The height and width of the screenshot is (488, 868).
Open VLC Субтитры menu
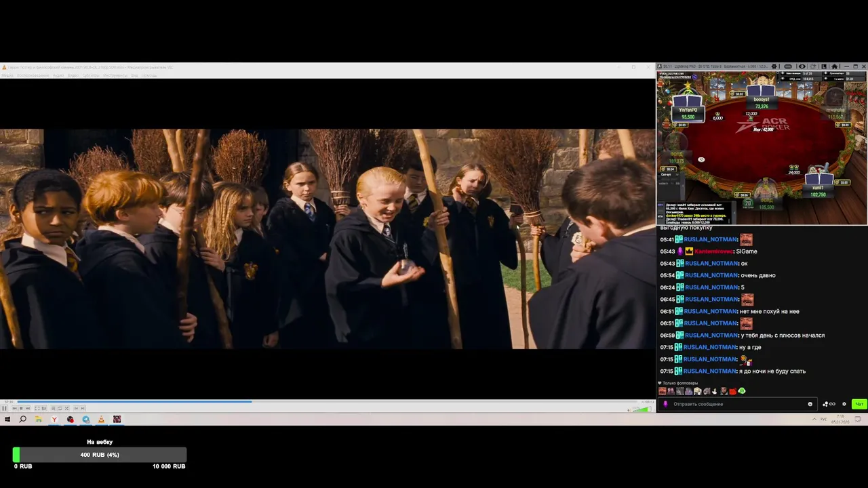[90, 75]
